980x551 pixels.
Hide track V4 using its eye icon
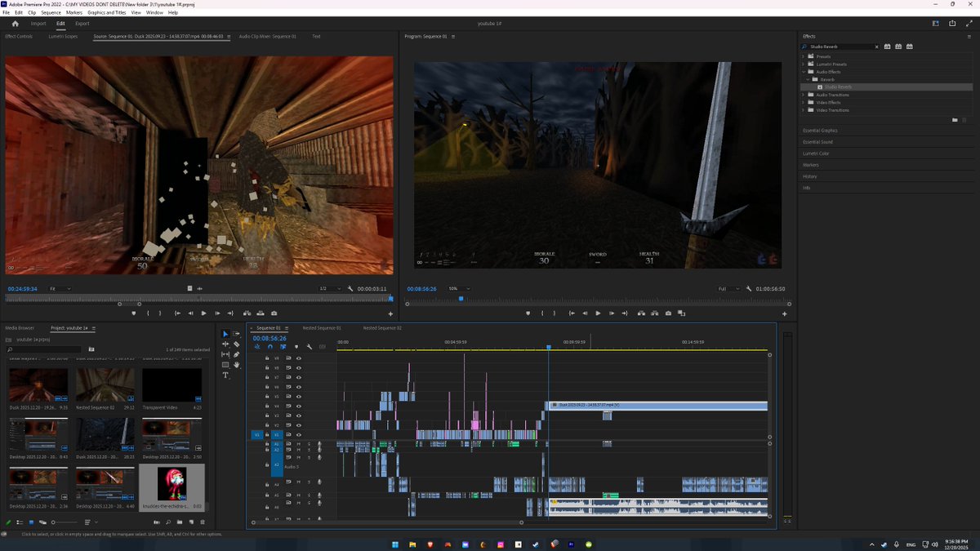[x=299, y=407]
